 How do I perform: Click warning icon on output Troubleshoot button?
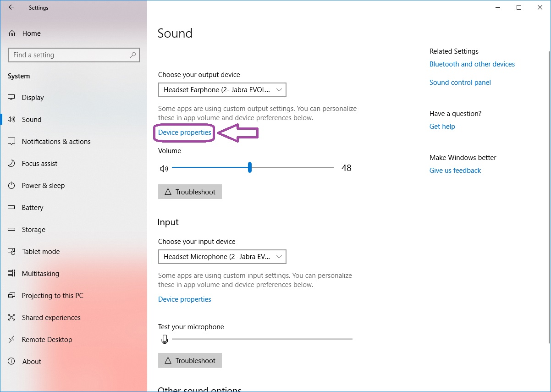(168, 192)
